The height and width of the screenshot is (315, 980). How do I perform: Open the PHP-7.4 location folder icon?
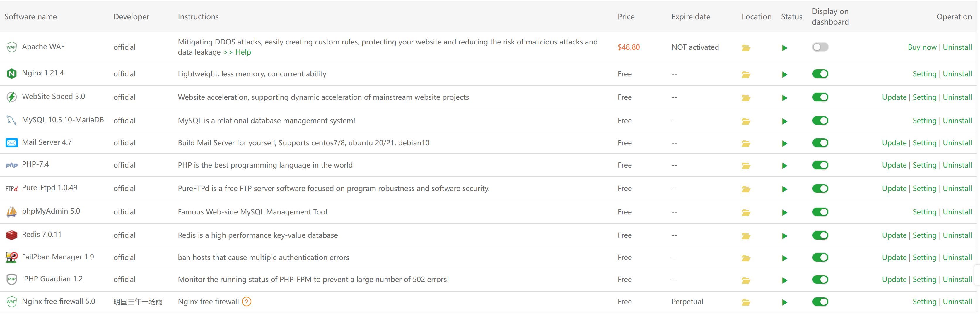coord(746,166)
